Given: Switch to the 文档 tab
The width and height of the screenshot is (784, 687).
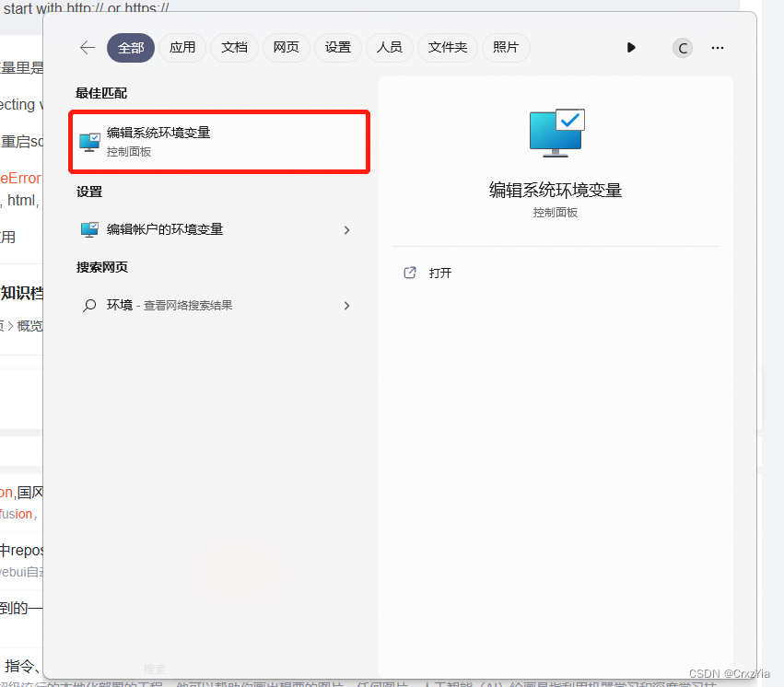Looking at the screenshot, I should [x=234, y=48].
